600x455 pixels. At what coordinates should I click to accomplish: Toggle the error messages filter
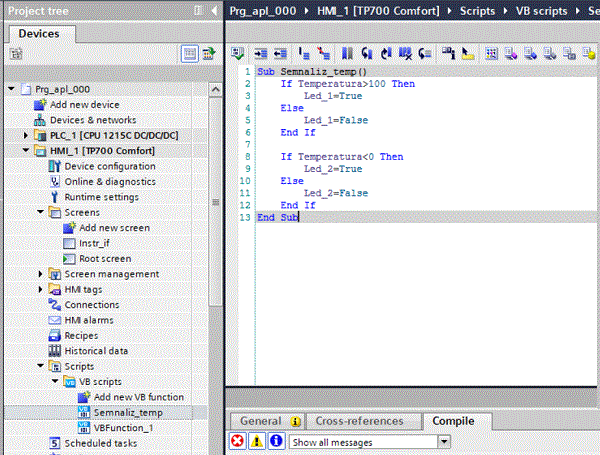(x=238, y=442)
